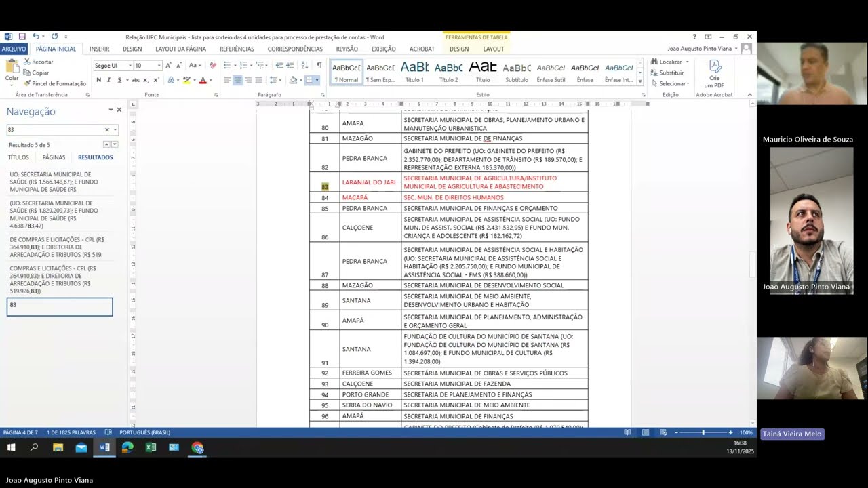The width and height of the screenshot is (868, 488).
Task: Click the Colar (paste) clipboard icon
Action: pyautogui.click(x=12, y=66)
